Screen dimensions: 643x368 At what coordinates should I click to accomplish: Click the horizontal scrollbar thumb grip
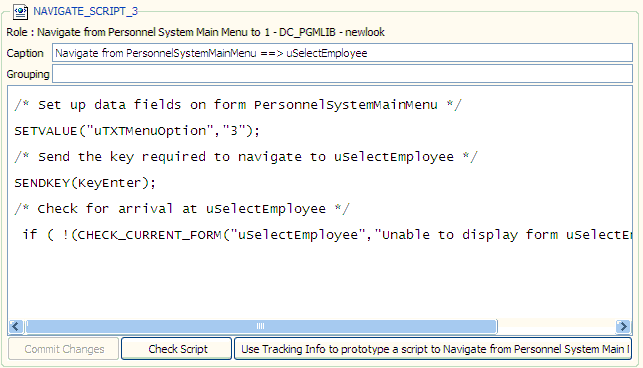tap(260, 327)
